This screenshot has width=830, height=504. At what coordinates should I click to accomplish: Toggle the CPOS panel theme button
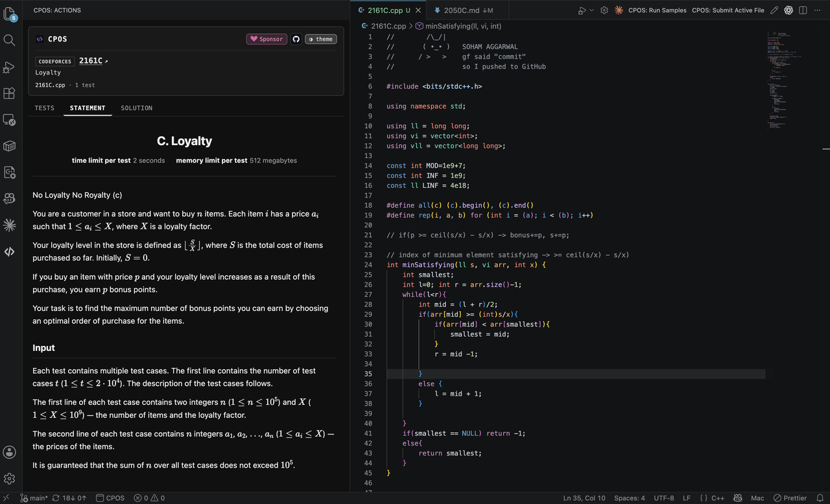[x=320, y=39]
